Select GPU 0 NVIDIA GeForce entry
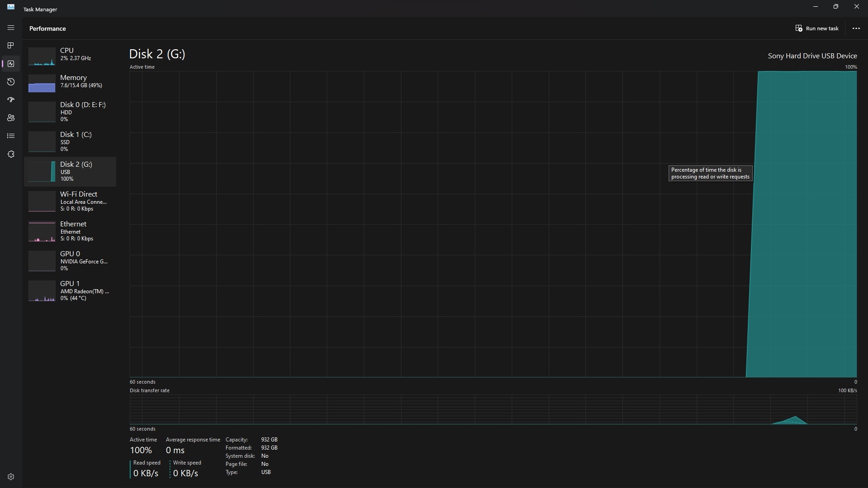The image size is (868, 488). (70, 261)
